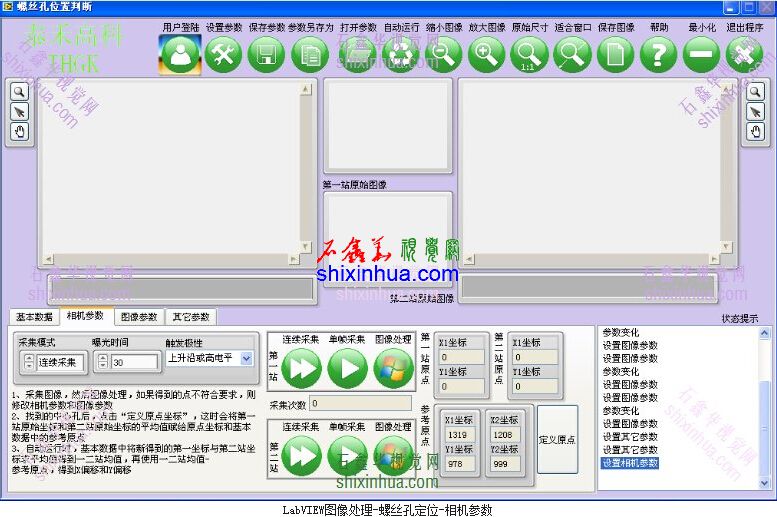Run first station 图像处理 image processing
The width and height of the screenshot is (777, 517).
coord(393,369)
